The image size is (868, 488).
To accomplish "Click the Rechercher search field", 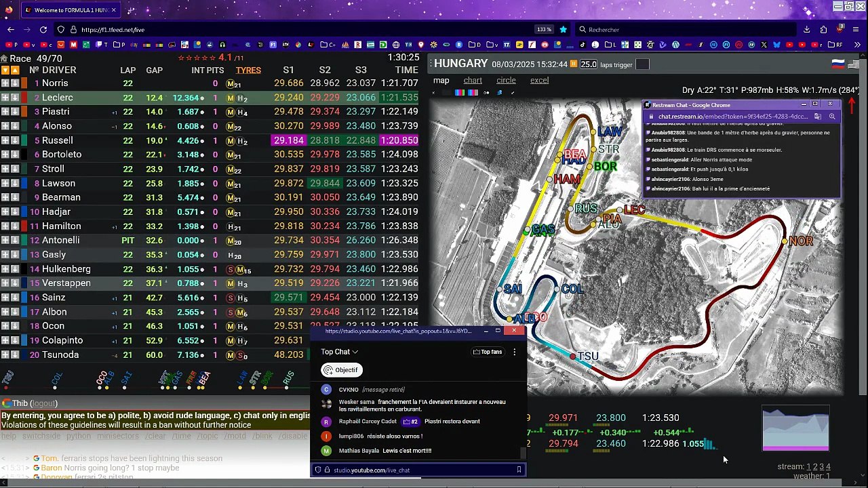I will [685, 30].
